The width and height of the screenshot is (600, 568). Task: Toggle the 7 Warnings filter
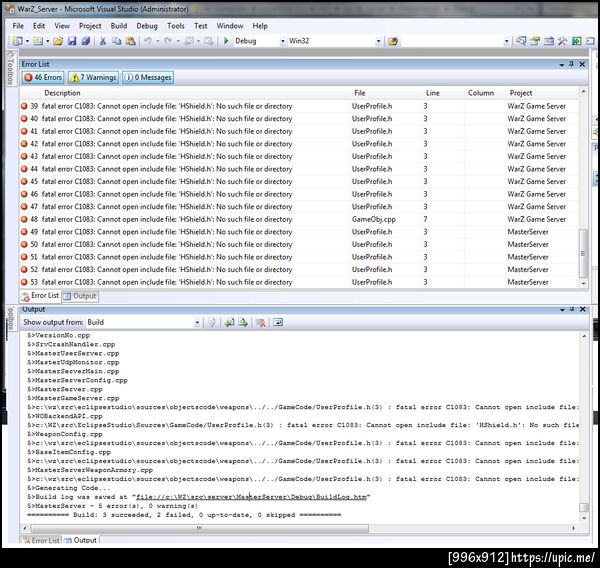click(94, 77)
